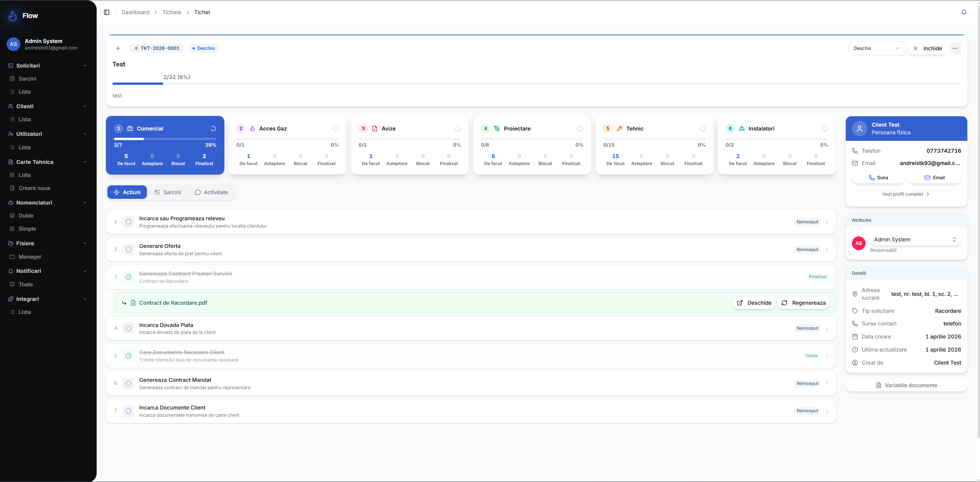
Task: Open the Deschis status dropdown
Action: click(876, 48)
